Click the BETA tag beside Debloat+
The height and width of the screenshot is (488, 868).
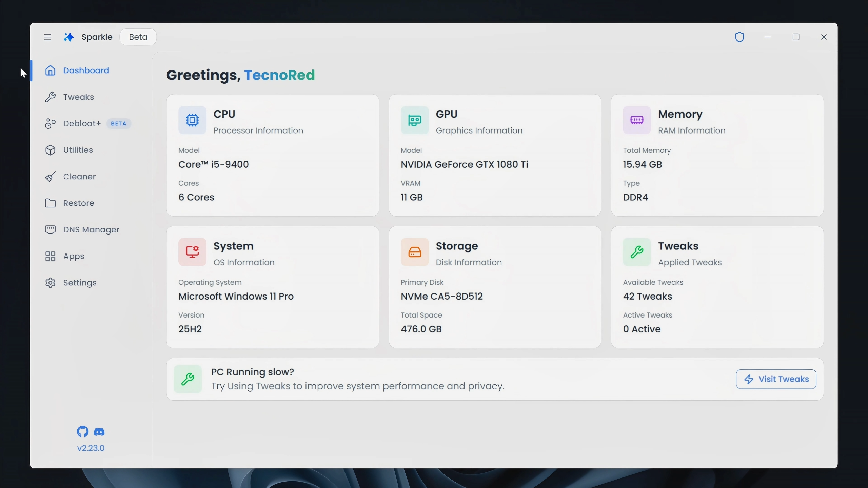tap(119, 123)
